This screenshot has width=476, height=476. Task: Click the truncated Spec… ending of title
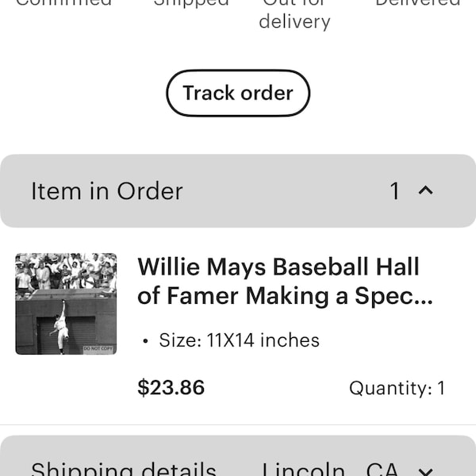pyautogui.click(x=393, y=297)
